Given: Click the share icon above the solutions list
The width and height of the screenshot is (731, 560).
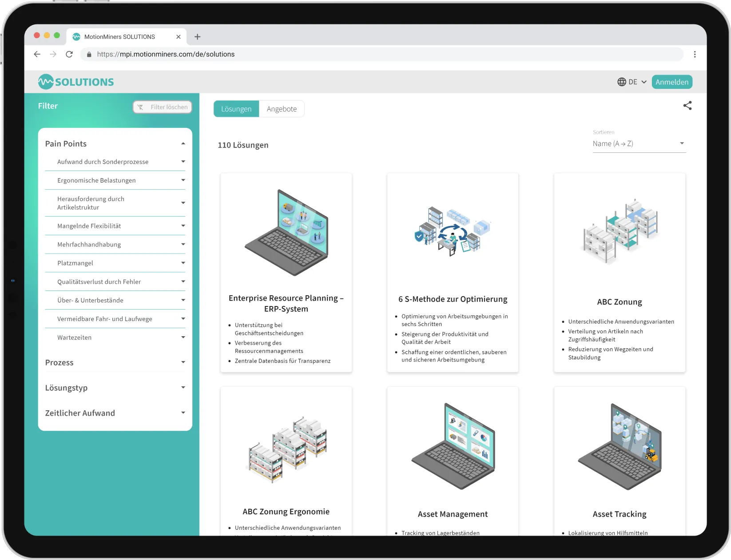Looking at the screenshot, I should [x=687, y=105].
